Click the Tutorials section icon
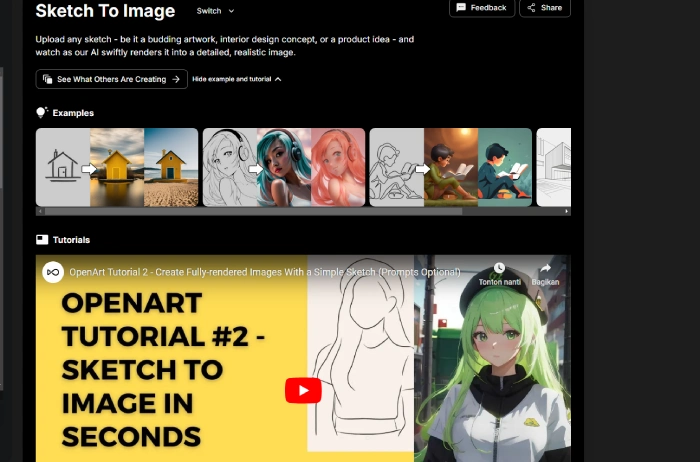The height and width of the screenshot is (462, 700). pyautogui.click(x=42, y=240)
